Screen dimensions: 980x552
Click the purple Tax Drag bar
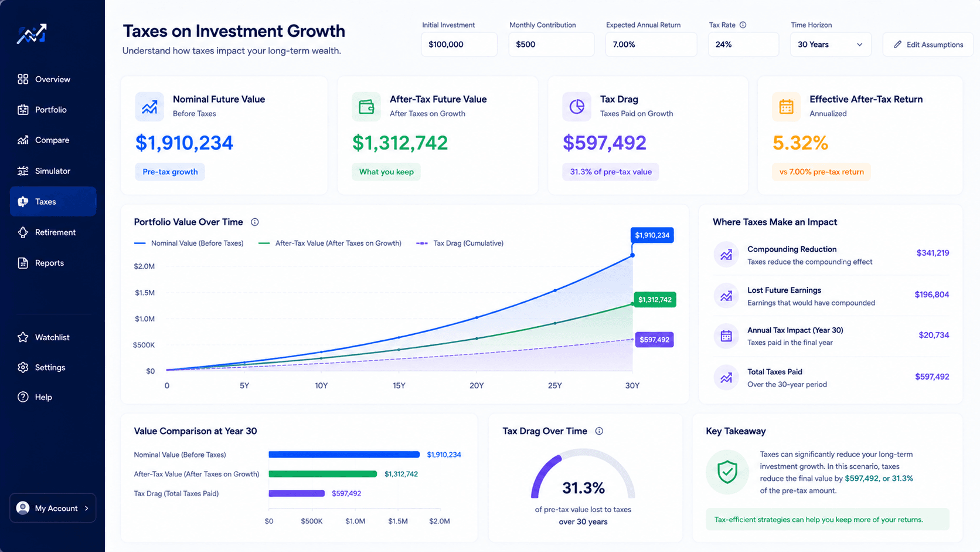(x=297, y=493)
